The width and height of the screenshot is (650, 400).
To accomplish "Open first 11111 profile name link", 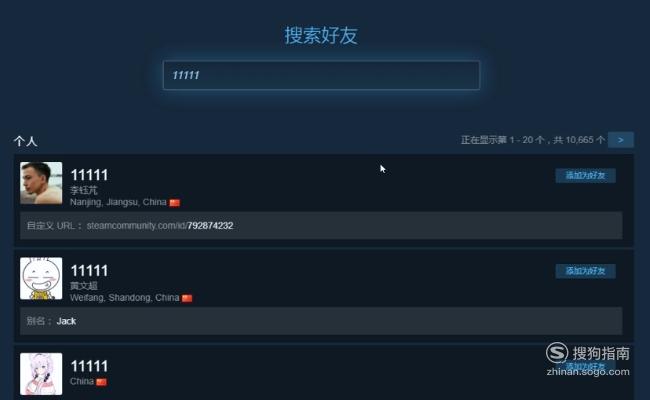I will pyautogui.click(x=89, y=175).
